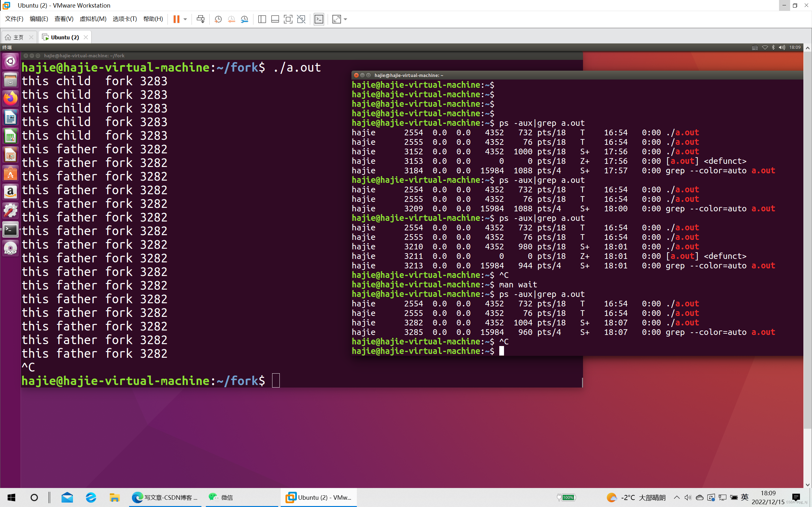This screenshot has width=812, height=507.
Task: Take a snapshot of this VM
Action: pyautogui.click(x=218, y=19)
